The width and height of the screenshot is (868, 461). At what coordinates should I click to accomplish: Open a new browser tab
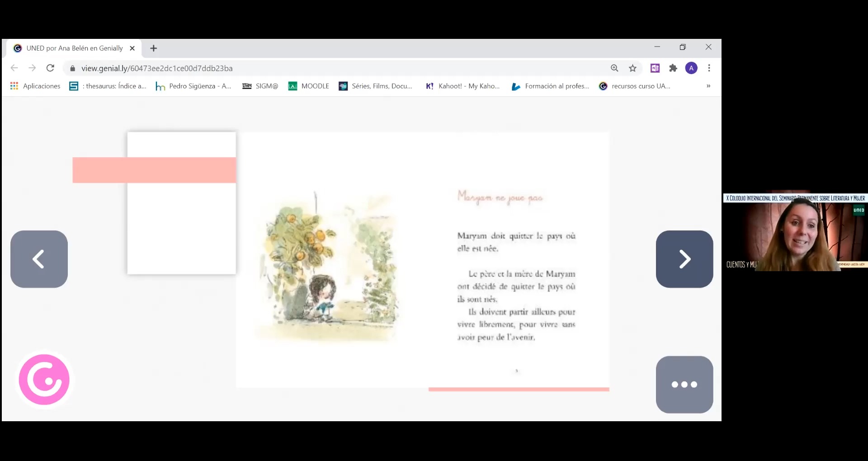tap(154, 48)
